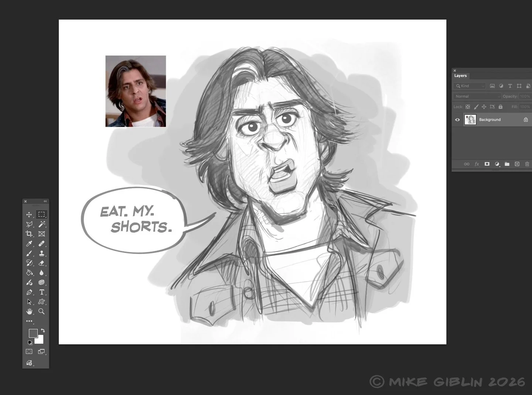This screenshot has width=532, height=395.
Task: Filter layers by smart objects
Action: (x=528, y=86)
